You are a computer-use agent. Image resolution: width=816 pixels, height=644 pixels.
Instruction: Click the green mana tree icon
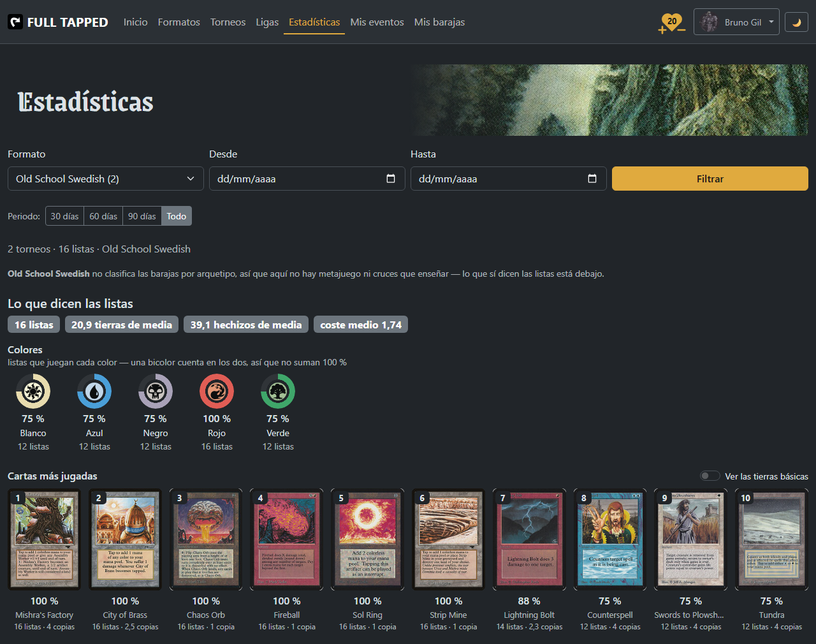(278, 391)
